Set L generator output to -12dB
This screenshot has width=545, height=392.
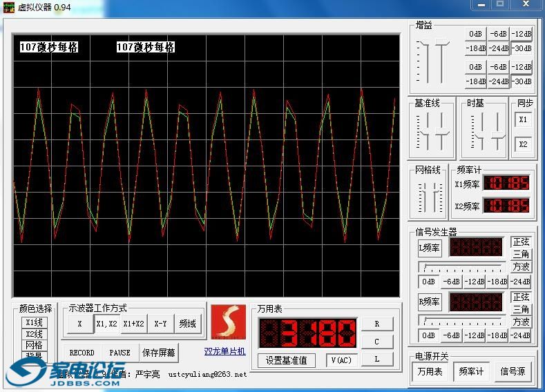475,282
